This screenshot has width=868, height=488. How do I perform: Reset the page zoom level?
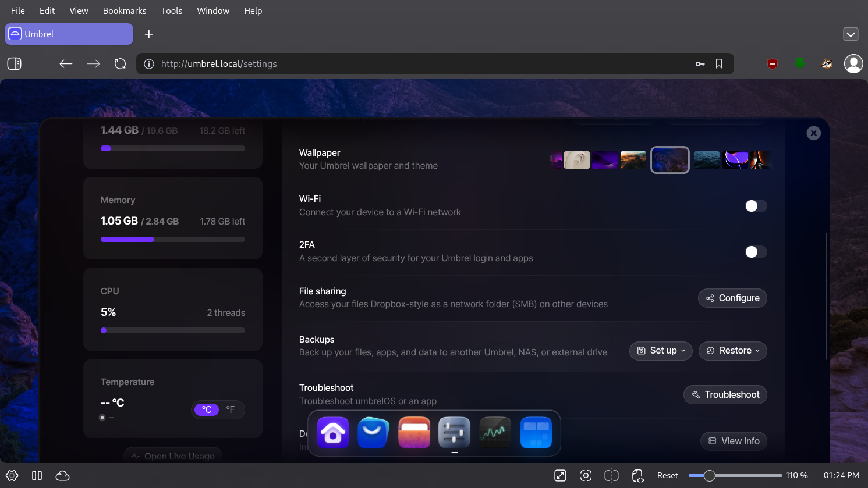tap(668, 475)
